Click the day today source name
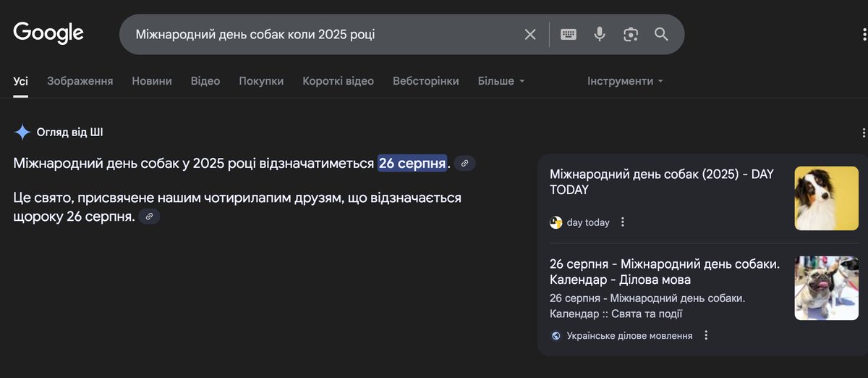This screenshot has height=378, width=868. (588, 222)
